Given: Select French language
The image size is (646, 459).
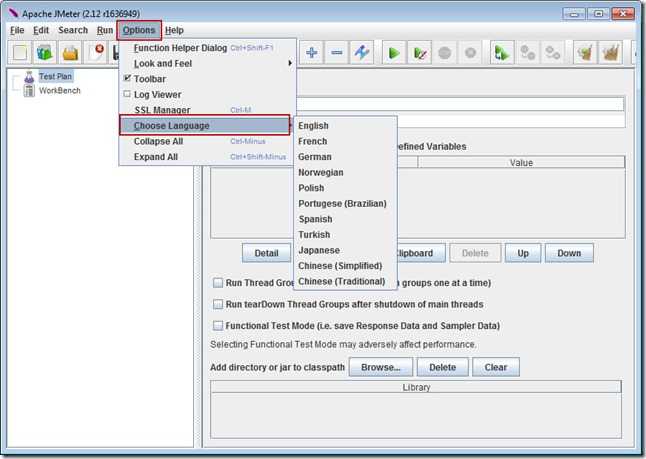Looking at the screenshot, I should (x=345, y=141).
